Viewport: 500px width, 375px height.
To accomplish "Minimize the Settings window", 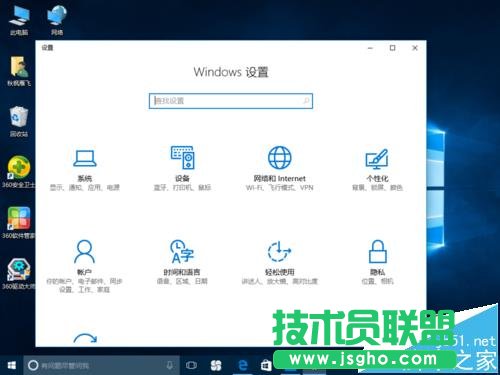I will click(x=370, y=48).
